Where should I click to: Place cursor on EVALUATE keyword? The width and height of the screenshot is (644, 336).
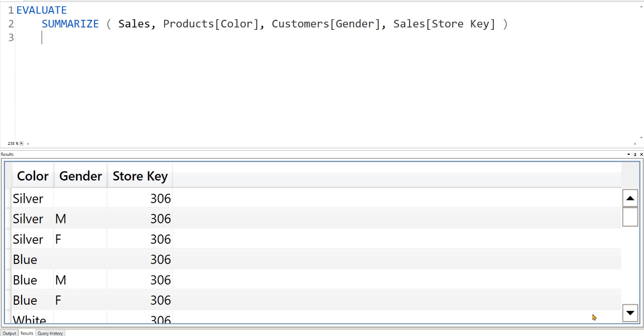(x=41, y=10)
